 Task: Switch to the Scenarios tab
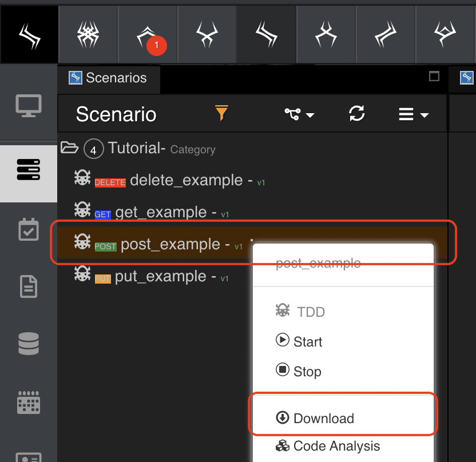pyautogui.click(x=108, y=78)
